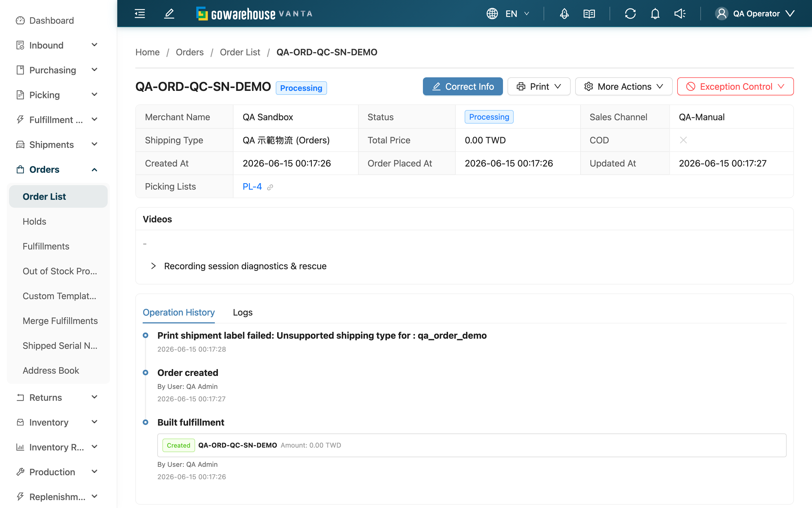Click the Correct Info button

(463, 87)
